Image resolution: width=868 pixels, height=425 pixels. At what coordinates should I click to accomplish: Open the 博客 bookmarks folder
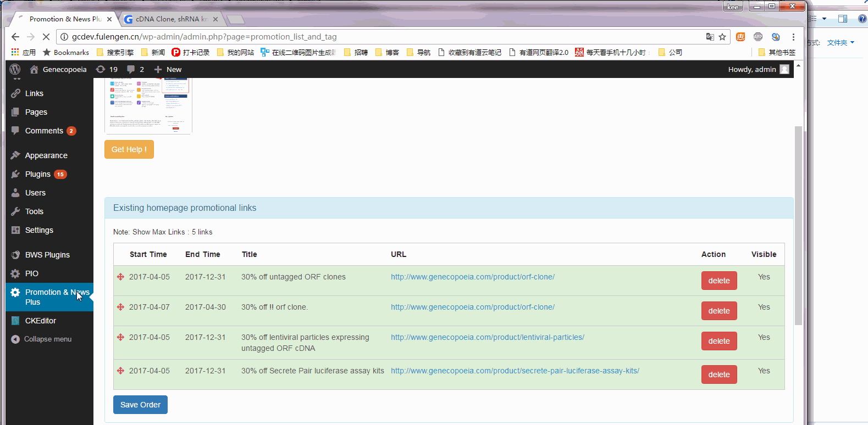[388, 52]
